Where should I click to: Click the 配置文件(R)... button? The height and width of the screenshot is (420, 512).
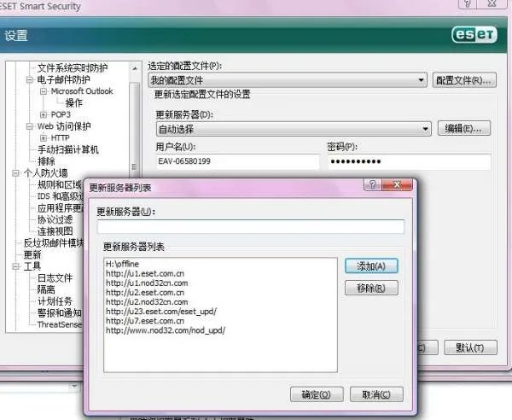[x=464, y=80]
